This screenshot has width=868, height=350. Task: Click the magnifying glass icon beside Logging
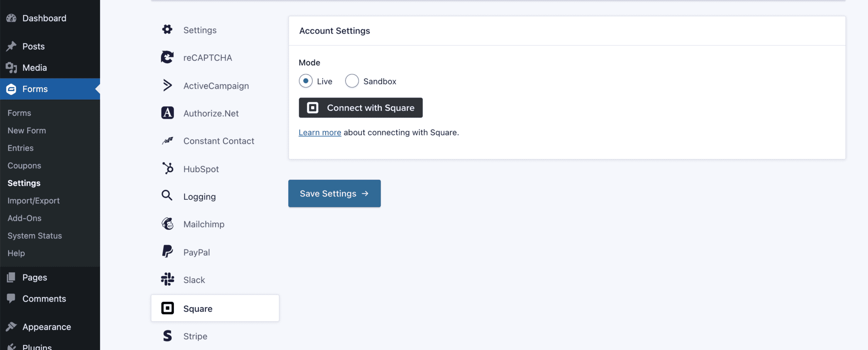167,196
